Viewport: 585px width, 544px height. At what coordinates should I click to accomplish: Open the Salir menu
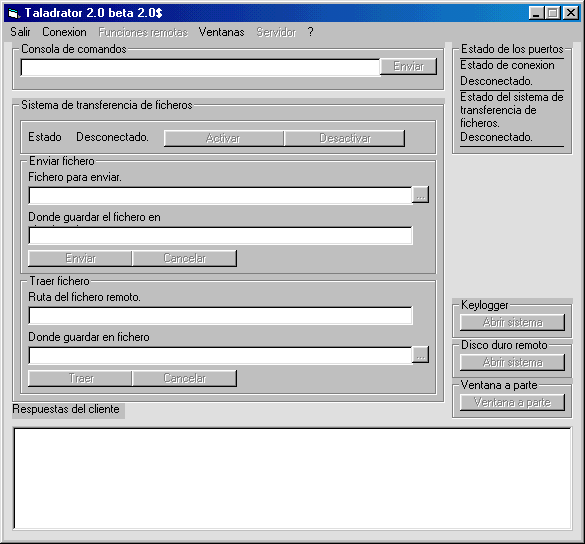click(20, 32)
